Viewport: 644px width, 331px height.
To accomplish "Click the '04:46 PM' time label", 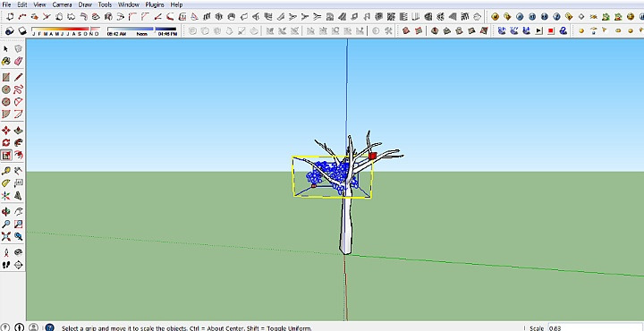I will point(167,34).
